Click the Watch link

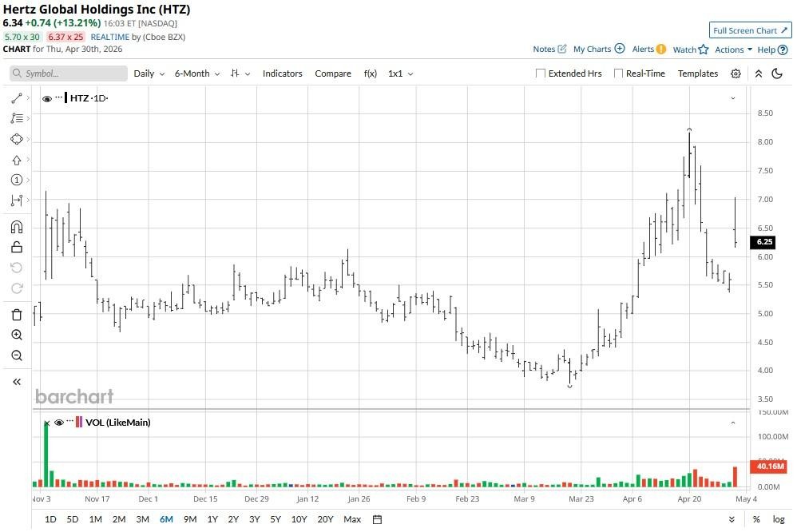click(684, 50)
